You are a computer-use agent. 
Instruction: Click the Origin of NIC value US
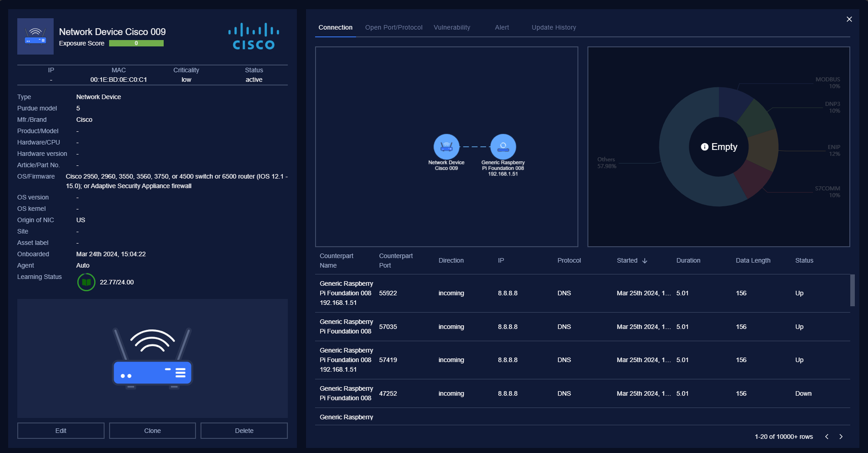(81, 220)
